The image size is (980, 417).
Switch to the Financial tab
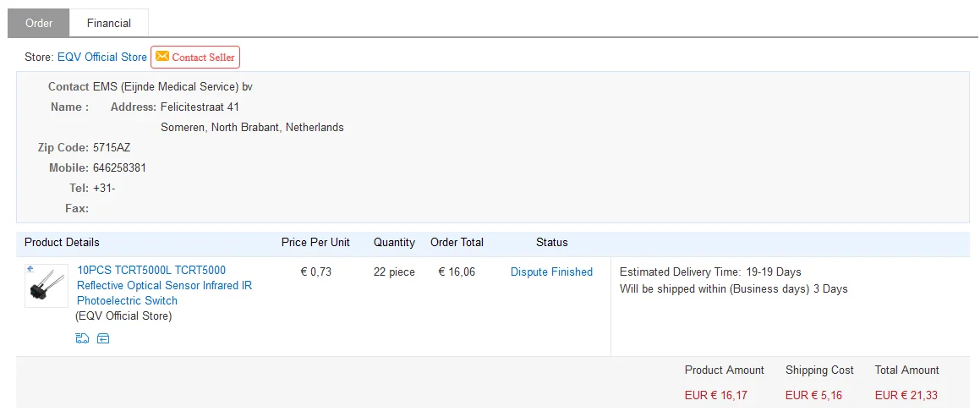(109, 23)
